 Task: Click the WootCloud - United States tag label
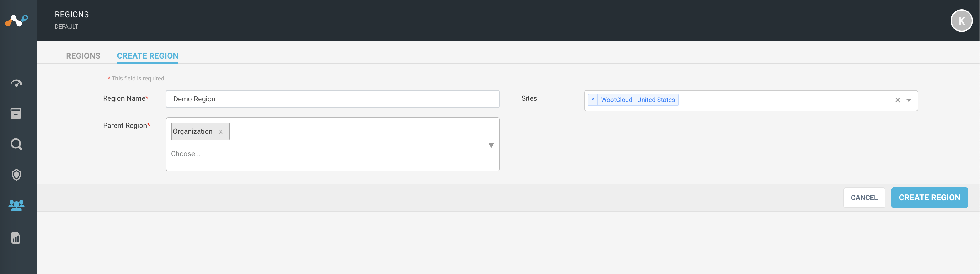pos(638,100)
